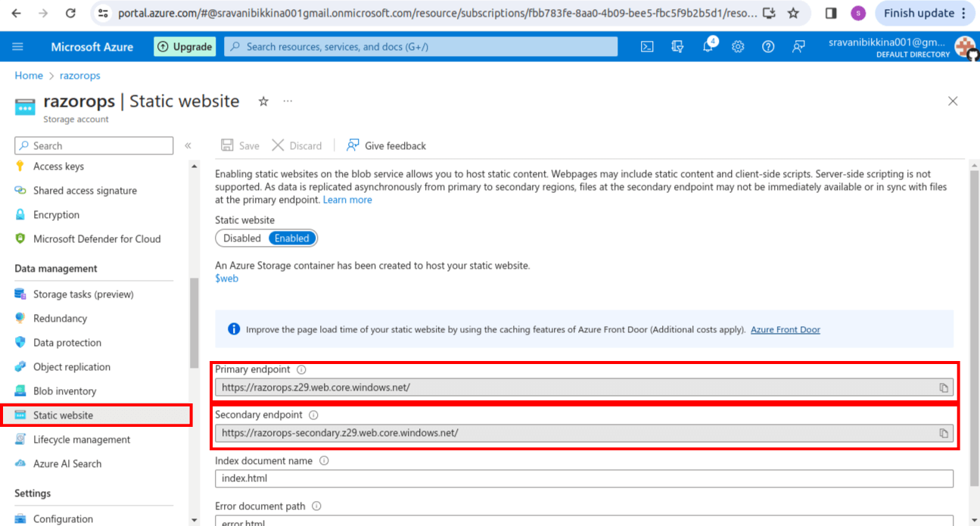Open the feedback icon in top bar

(798, 46)
